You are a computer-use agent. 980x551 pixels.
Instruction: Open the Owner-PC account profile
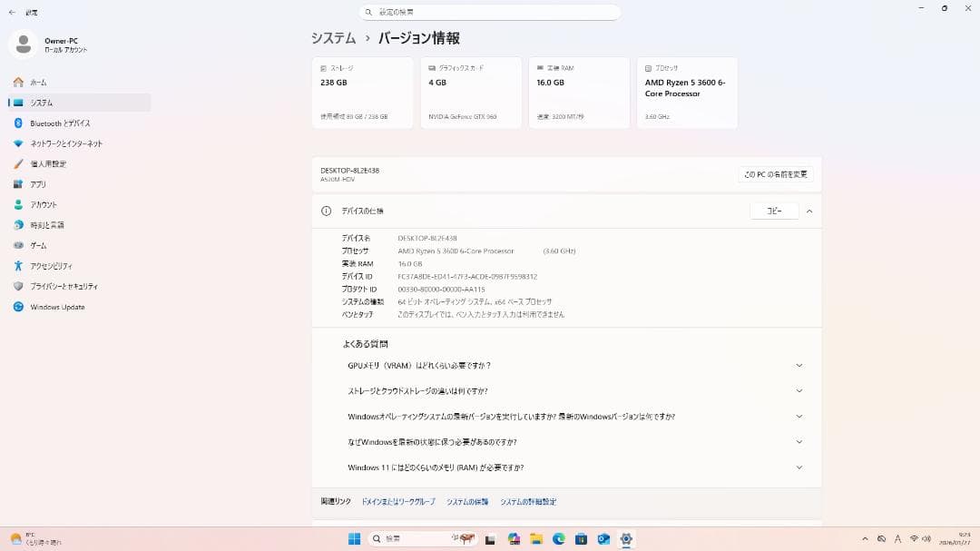coord(49,44)
